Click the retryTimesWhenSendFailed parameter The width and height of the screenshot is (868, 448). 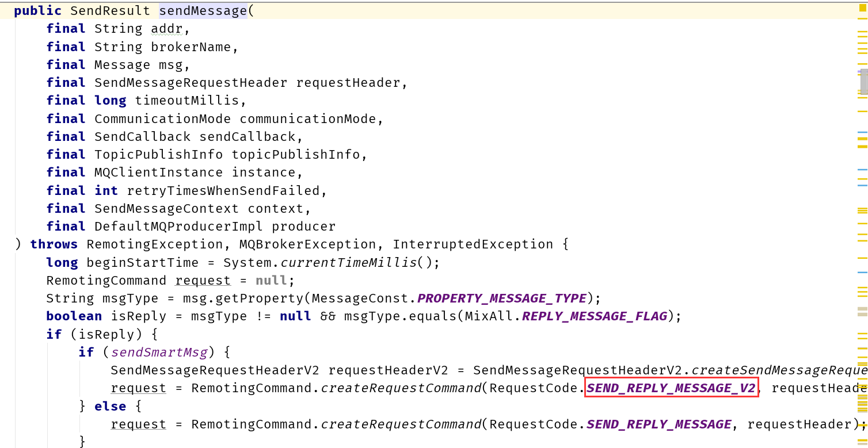[223, 190]
